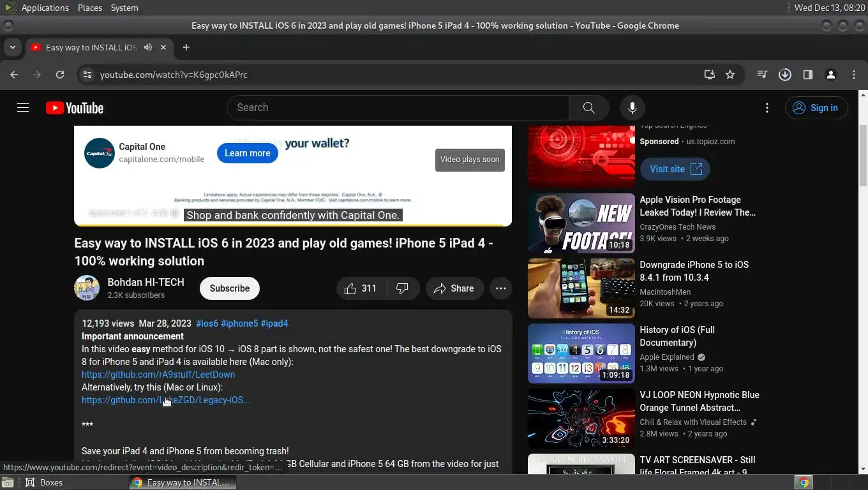The image size is (868, 490).
Task: Open YouTube settings three-dot menu
Action: pos(767,108)
